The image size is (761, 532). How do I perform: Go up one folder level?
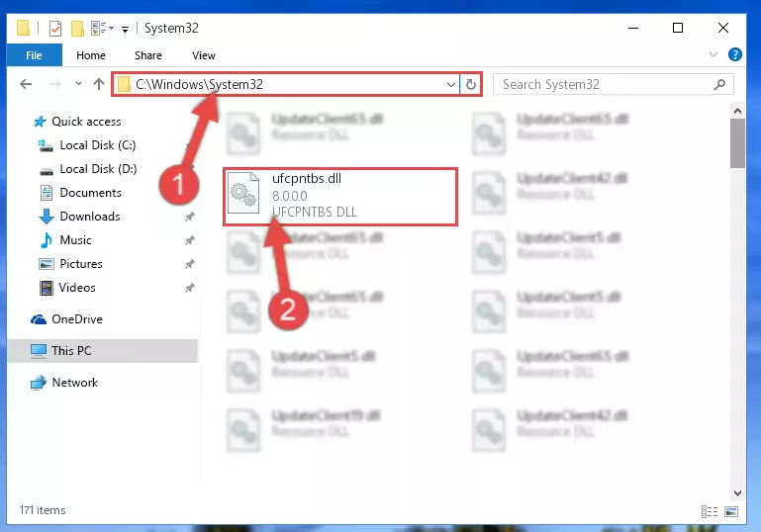[x=99, y=84]
